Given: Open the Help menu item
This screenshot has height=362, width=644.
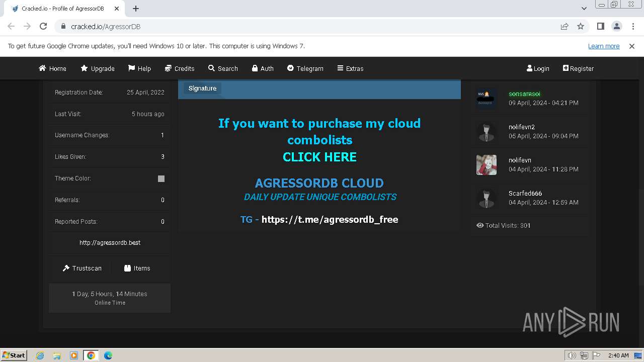Looking at the screenshot, I should (139, 68).
